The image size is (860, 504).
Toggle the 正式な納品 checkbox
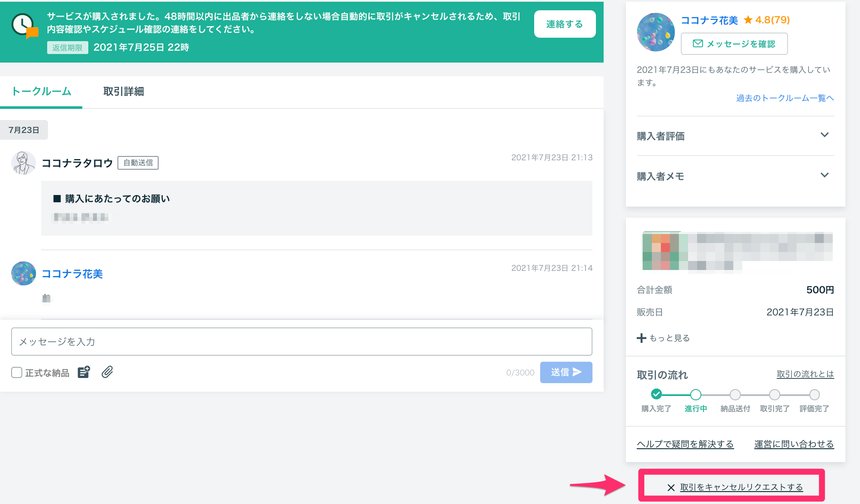17,372
